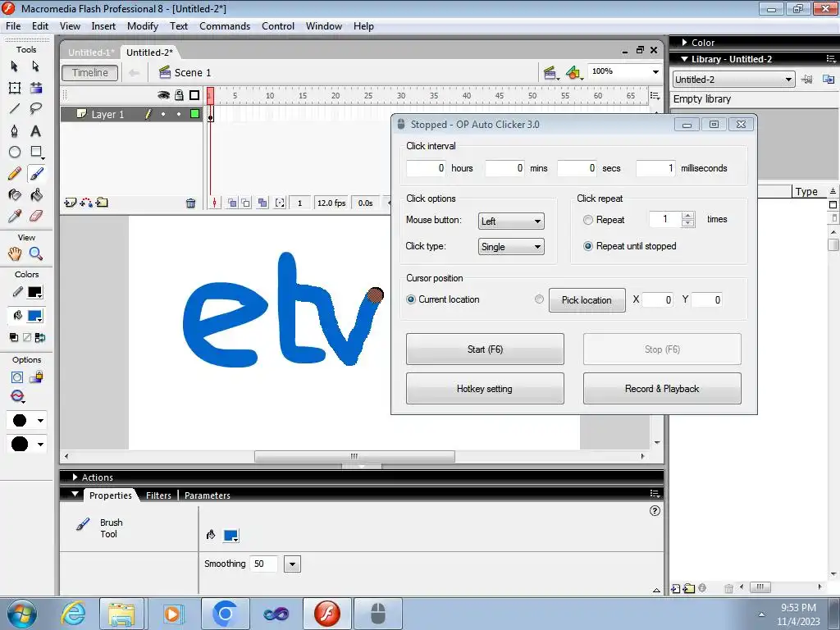Open the fill color swatch in Tools

point(34,316)
